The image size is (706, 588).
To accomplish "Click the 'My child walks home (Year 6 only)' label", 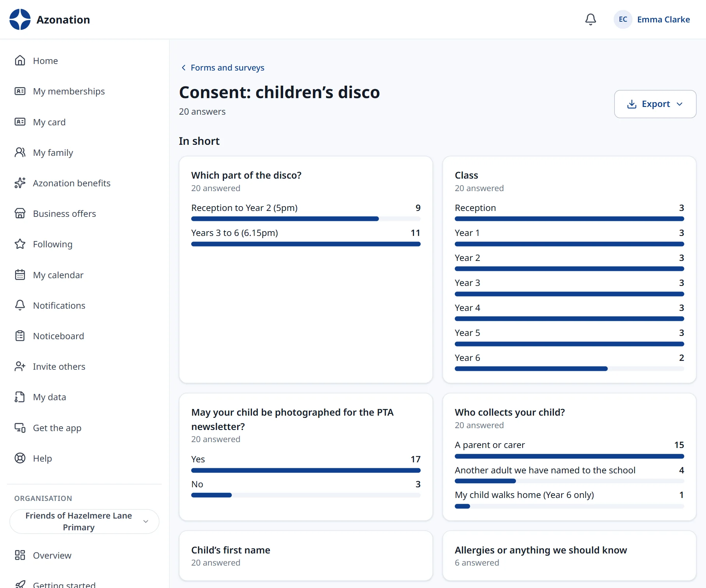I will point(524,495).
